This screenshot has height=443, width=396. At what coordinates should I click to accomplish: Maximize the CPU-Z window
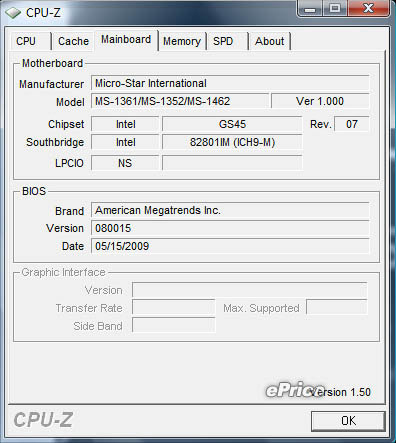pyautogui.click(x=335, y=8)
